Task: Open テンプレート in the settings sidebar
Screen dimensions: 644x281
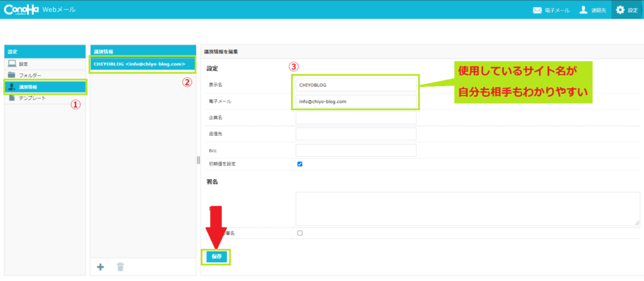Action: pyautogui.click(x=31, y=98)
